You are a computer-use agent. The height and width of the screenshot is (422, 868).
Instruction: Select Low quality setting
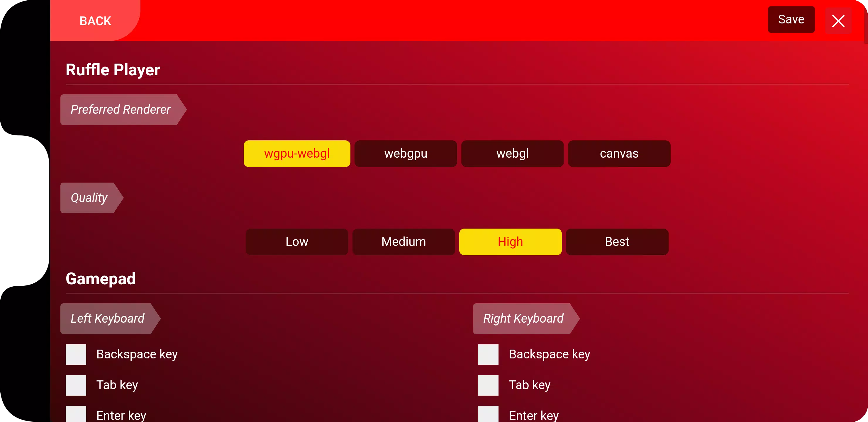[x=297, y=241]
